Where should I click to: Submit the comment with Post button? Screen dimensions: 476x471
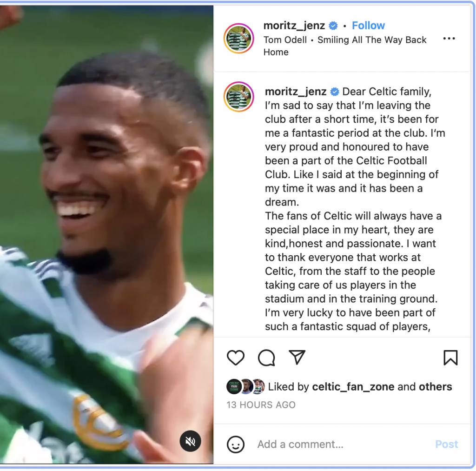[x=447, y=444]
